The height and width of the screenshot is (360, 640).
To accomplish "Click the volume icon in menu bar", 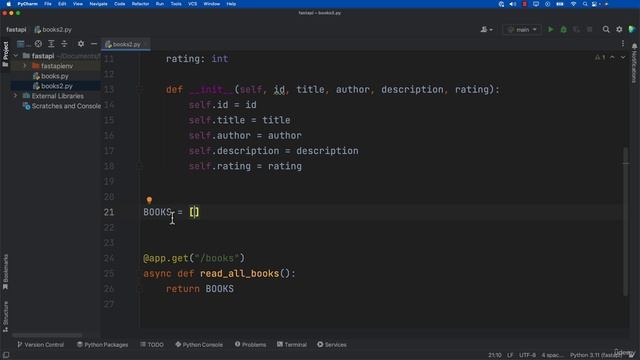I will tap(513, 4).
